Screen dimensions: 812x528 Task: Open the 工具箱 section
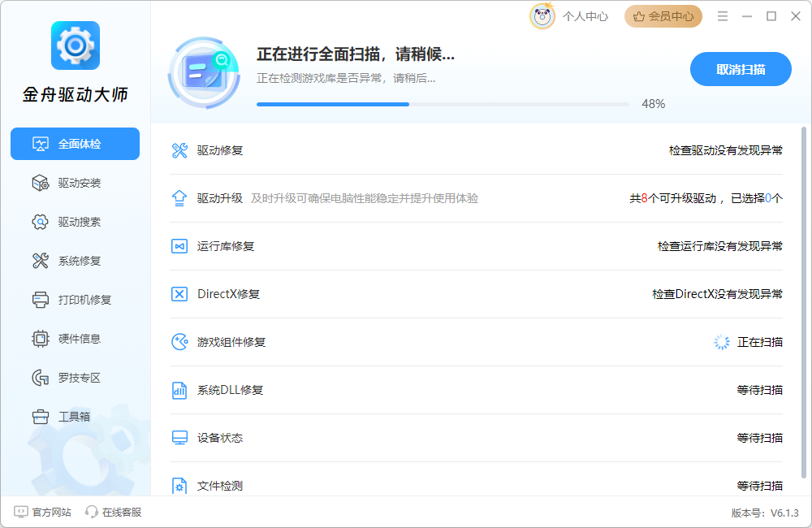(75, 417)
